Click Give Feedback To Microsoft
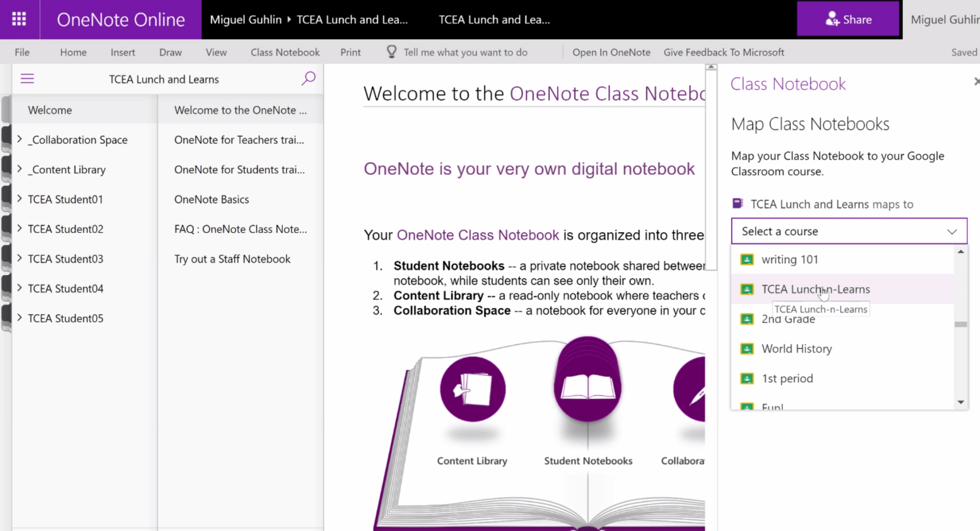This screenshot has height=531, width=980. click(x=724, y=52)
